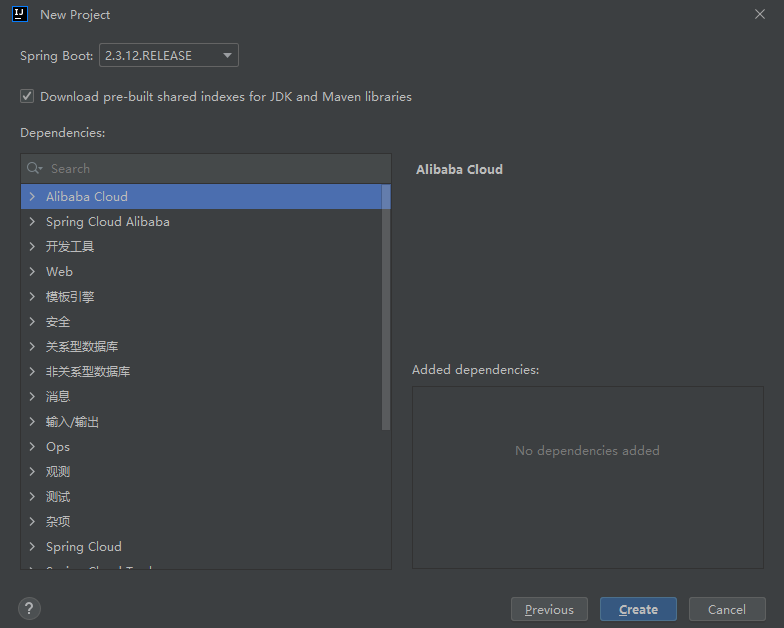Viewport: 784px width, 628px height.
Task: Click the dependency list scrollbar
Action: [x=386, y=307]
